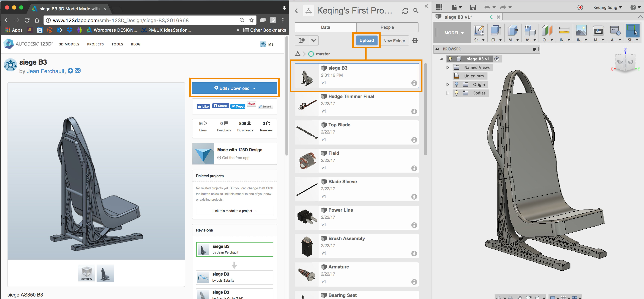Click the Undo arrow icon
The width and height of the screenshot is (644, 299).
tap(487, 7)
